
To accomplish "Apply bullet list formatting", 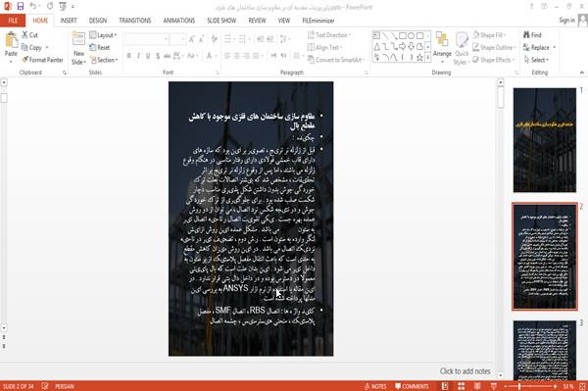I will pyautogui.click(x=228, y=39).
